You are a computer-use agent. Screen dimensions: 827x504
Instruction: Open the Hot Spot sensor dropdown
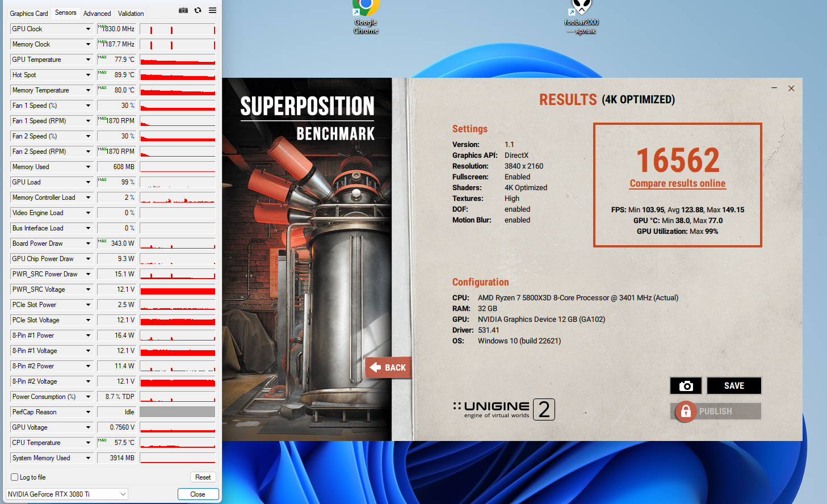pos(88,75)
